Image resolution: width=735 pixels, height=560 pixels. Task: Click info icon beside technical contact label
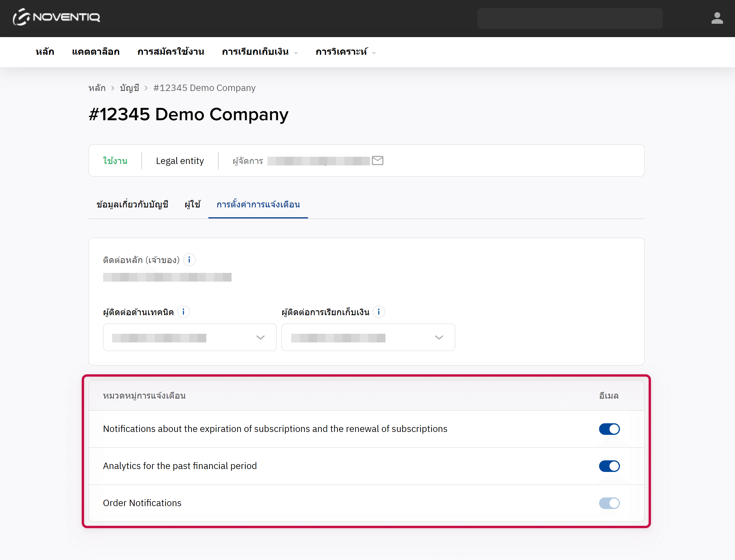(183, 312)
